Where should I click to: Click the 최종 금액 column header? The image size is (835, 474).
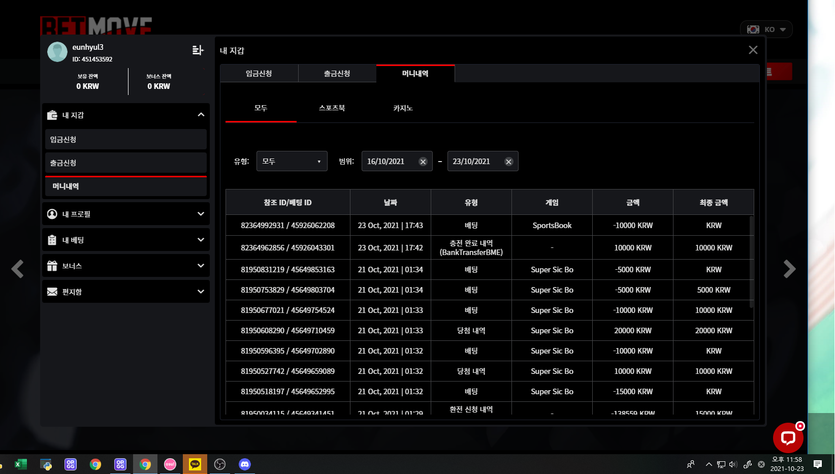(x=714, y=202)
